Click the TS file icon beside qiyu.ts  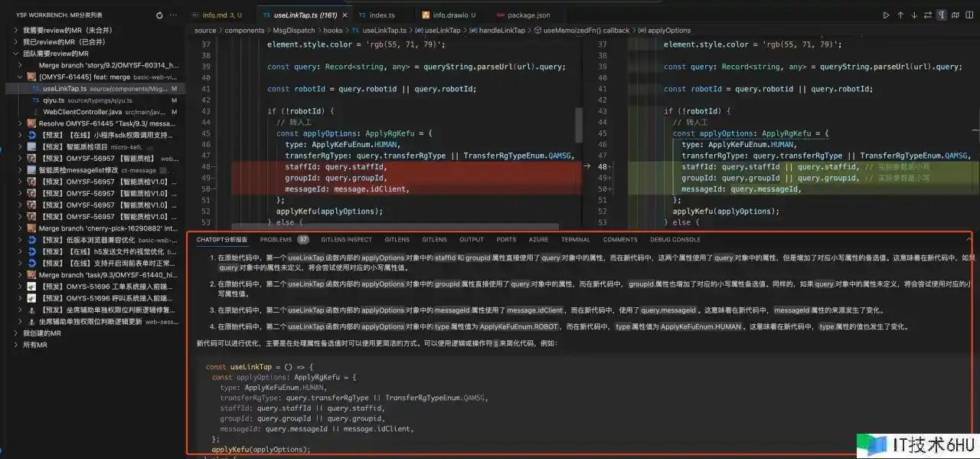pos(36,100)
